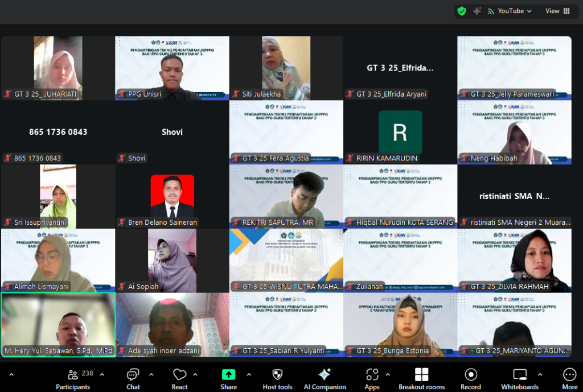Click the green Share screen button
The width and height of the screenshot is (583, 392).
[228, 378]
